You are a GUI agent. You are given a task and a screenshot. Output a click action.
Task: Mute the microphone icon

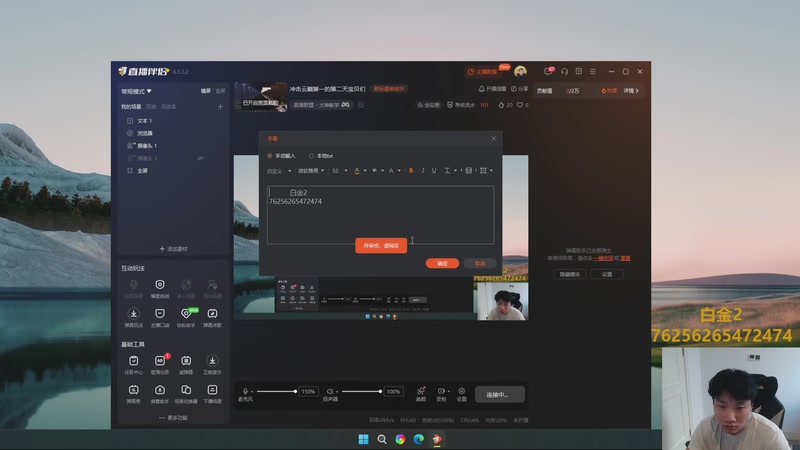pyautogui.click(x=245, y=391)
